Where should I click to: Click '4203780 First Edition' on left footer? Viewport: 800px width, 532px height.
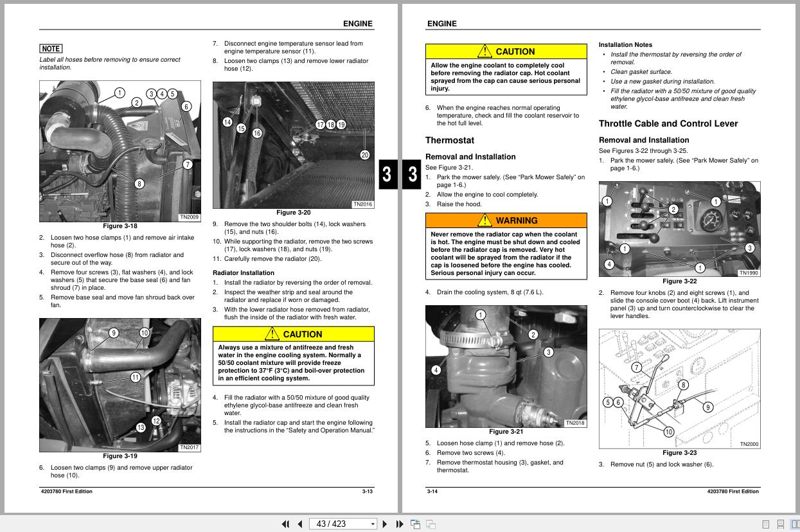click(66, 492)
